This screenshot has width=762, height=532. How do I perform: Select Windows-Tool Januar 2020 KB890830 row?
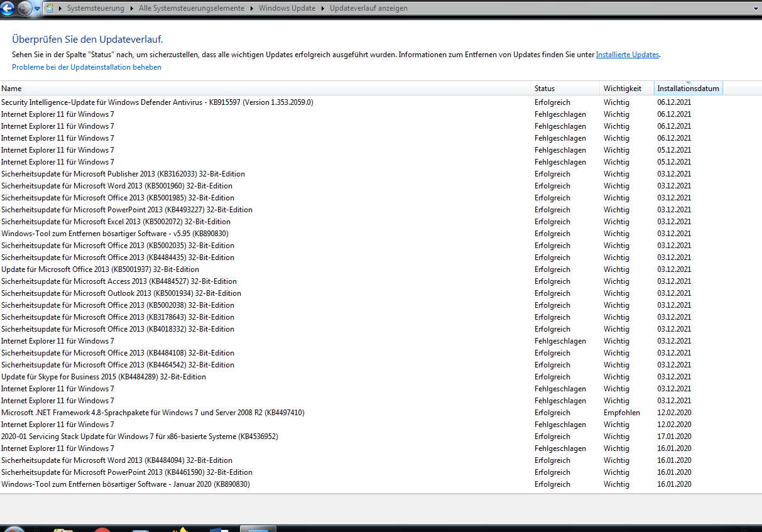[381, 484]
